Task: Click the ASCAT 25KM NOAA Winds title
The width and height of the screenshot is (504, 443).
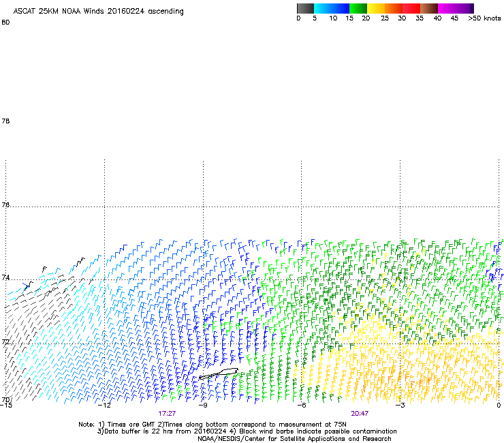Action: click(x=98, y=12)
